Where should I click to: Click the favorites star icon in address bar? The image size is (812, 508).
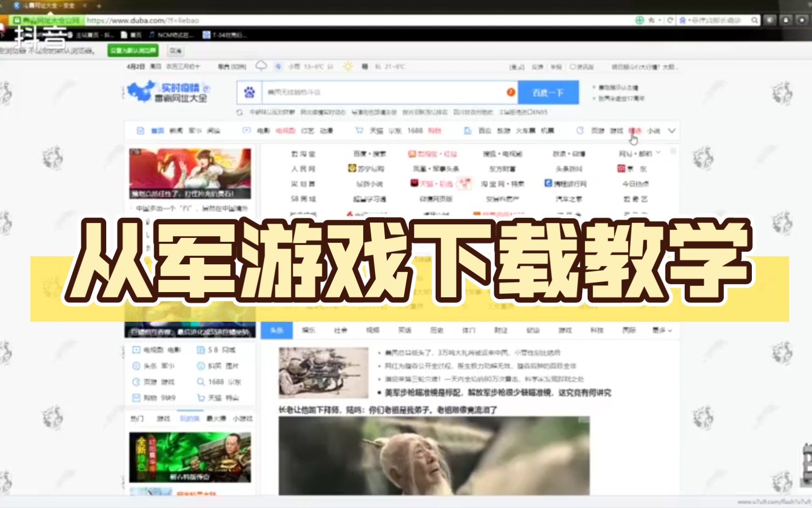(651, 20)
